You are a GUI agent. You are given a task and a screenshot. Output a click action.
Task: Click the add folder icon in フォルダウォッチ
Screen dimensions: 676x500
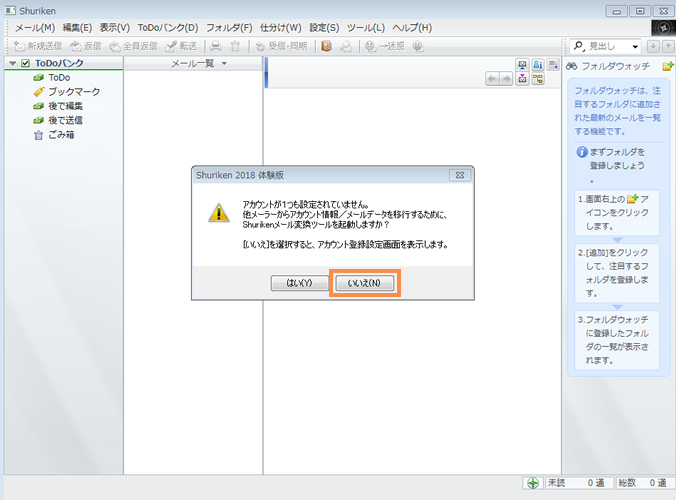[667, 65]
